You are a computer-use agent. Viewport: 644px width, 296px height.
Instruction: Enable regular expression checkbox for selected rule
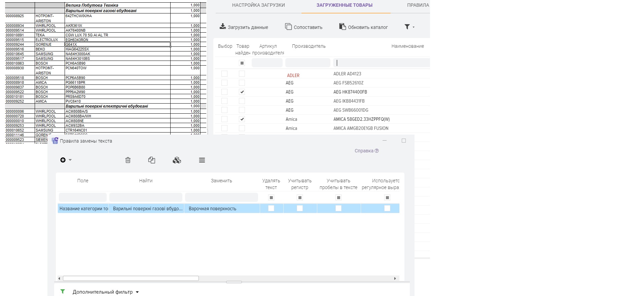click(387, 208)
